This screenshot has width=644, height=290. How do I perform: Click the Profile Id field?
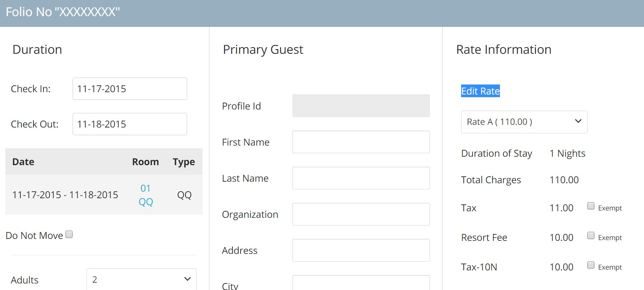coord(361,106)
